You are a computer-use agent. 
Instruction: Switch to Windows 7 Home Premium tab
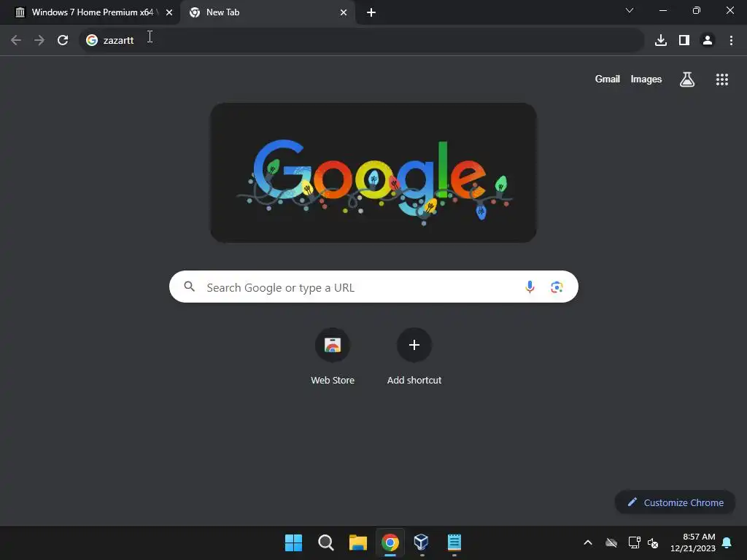pyautogui.click(x=90, y=12)
